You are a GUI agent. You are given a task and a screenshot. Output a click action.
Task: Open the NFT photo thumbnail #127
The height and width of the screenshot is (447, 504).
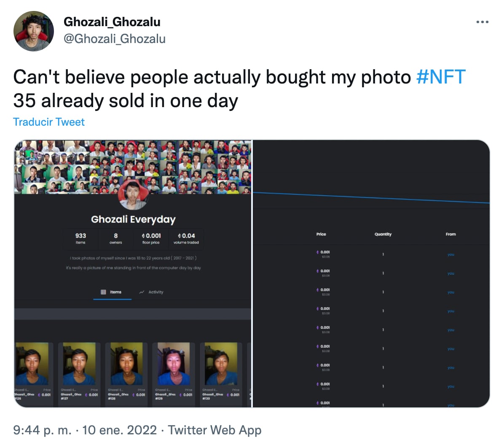79,364
